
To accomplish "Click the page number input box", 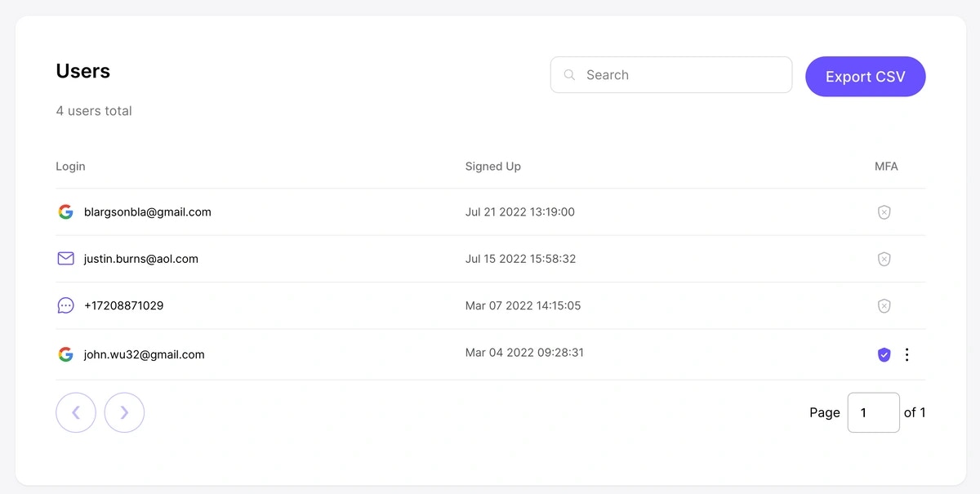I will tap(874, 412).
